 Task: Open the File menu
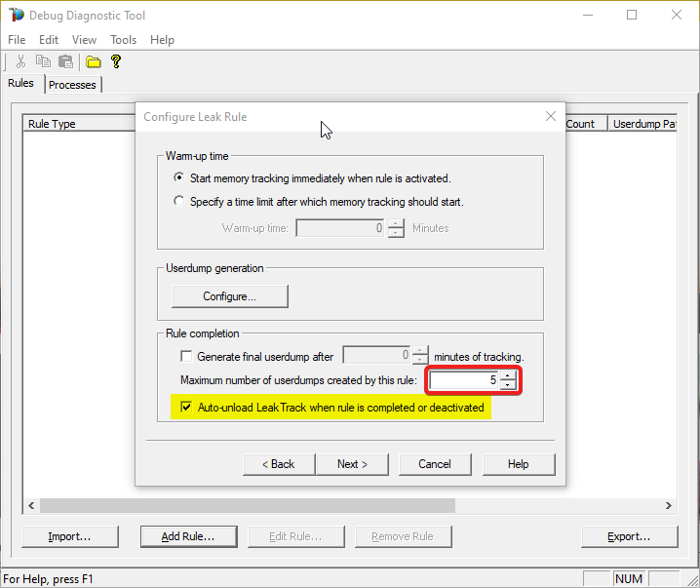17,40
